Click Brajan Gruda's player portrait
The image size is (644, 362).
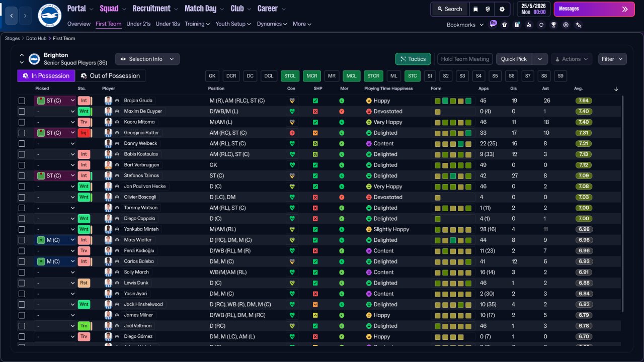click(108, 101)
